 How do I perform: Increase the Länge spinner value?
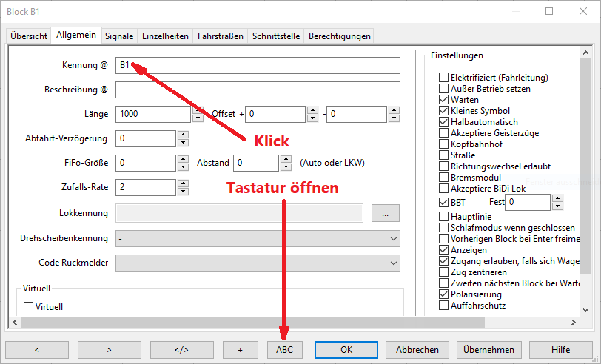click(198, 110)
